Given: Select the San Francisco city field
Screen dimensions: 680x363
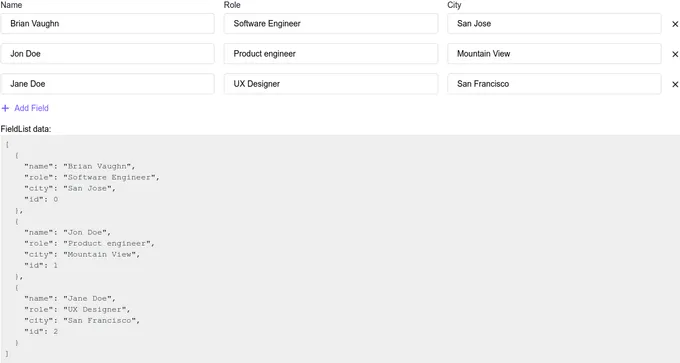Looking at the screenshot, I should pyautogui.click(x=554, y=84).
